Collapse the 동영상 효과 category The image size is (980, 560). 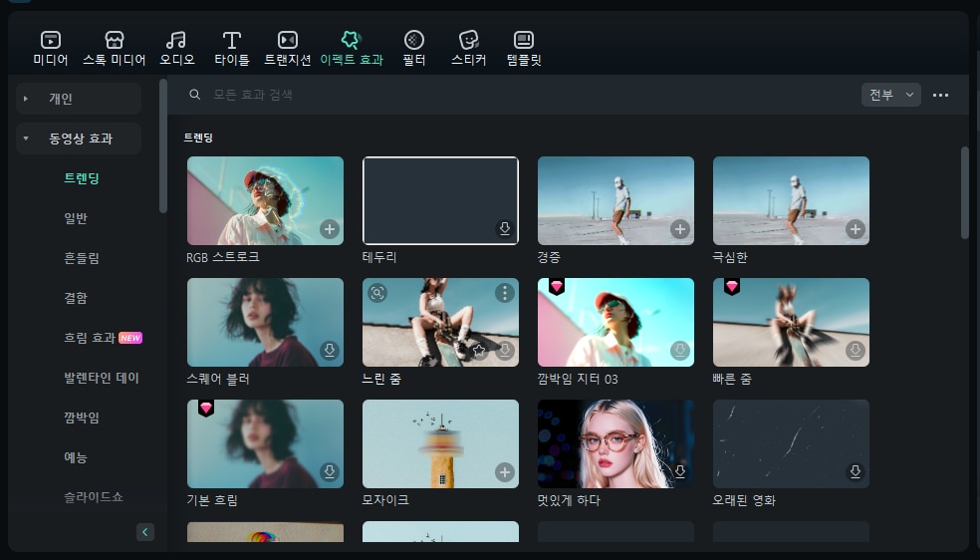[79, 139]
